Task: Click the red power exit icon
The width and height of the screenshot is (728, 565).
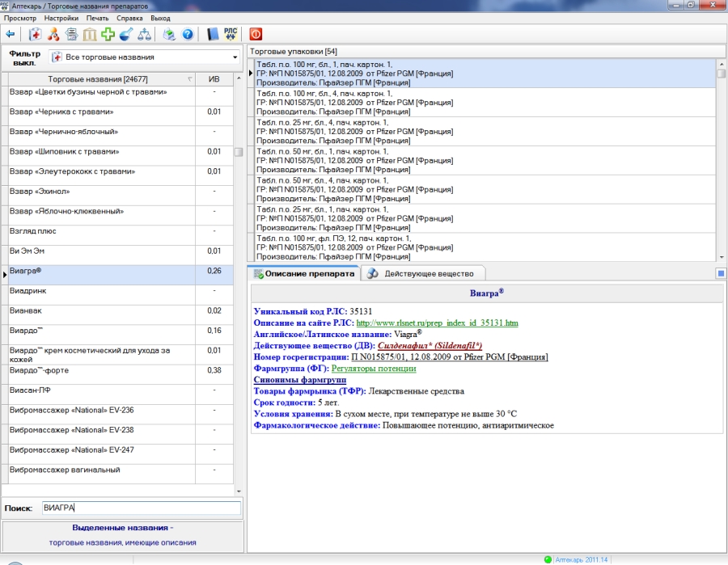Action: coord(256,34)
